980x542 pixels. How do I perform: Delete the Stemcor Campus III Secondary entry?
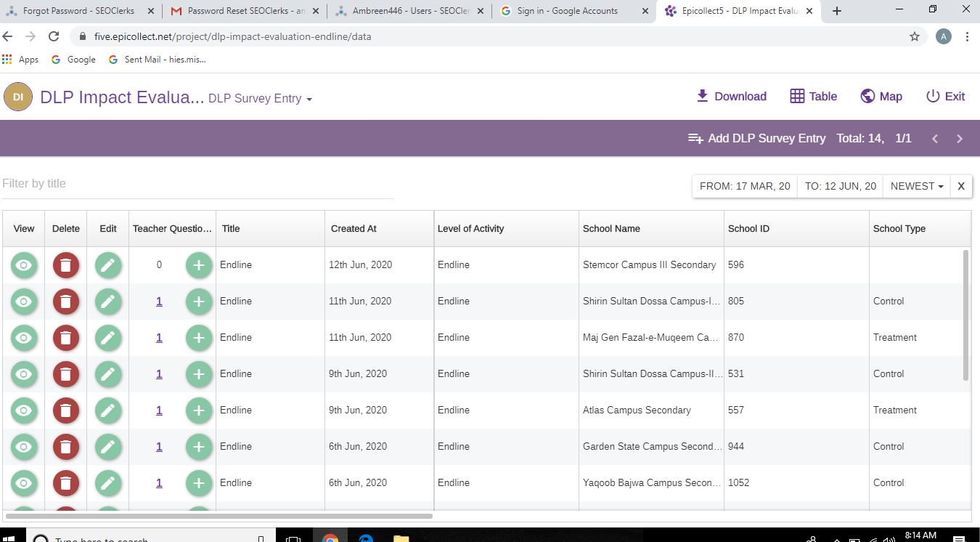66,265
